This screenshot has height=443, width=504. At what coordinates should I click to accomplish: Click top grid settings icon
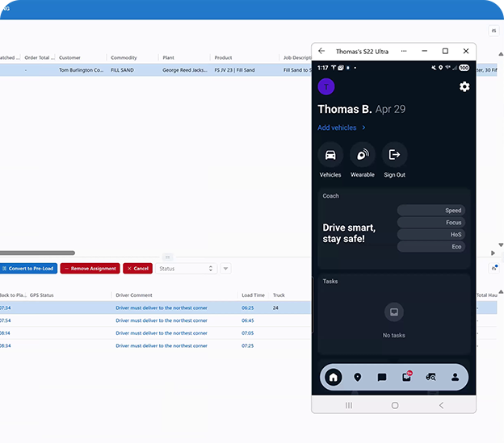coord(493,31)
